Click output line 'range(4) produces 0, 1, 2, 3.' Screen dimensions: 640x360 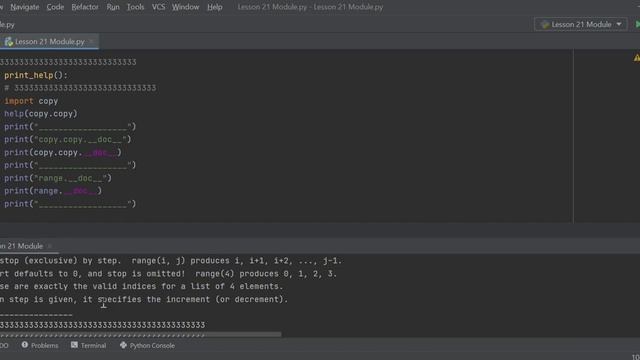coord(169,274)
